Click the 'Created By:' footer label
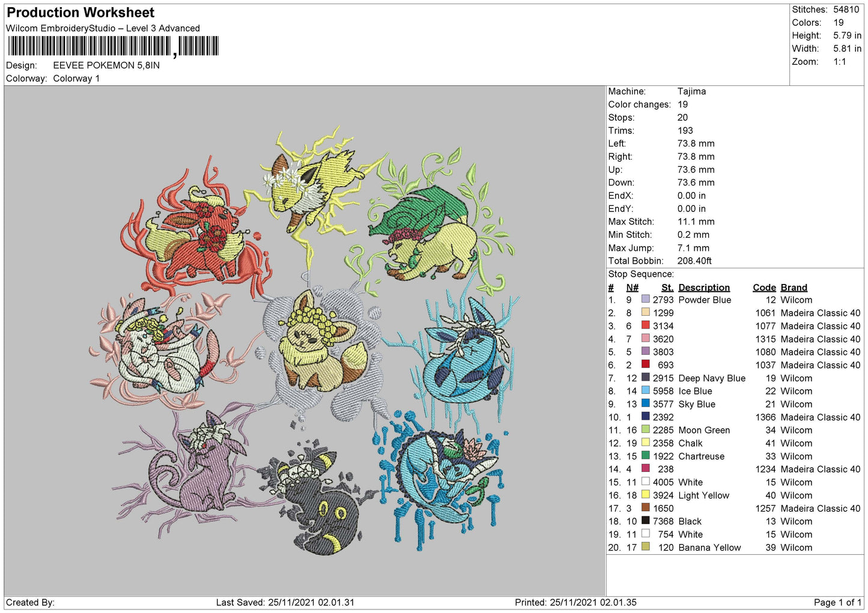Image resolution: width=868 pixels, height=613 pixels. click(30, 602)
